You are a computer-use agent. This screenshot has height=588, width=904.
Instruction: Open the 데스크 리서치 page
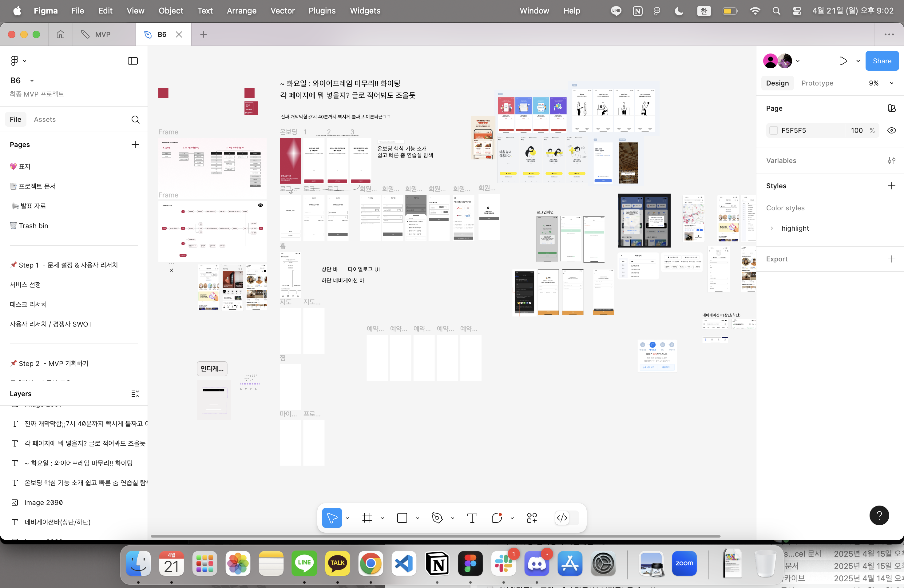tap(28, 304)
